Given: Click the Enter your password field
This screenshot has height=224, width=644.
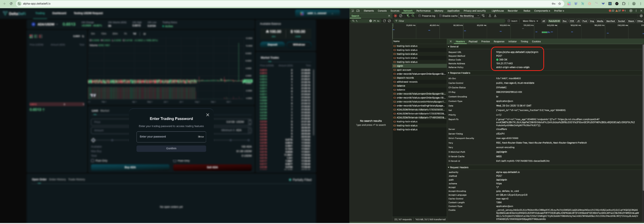Looking at the screenshot, I should click(167, 137).
